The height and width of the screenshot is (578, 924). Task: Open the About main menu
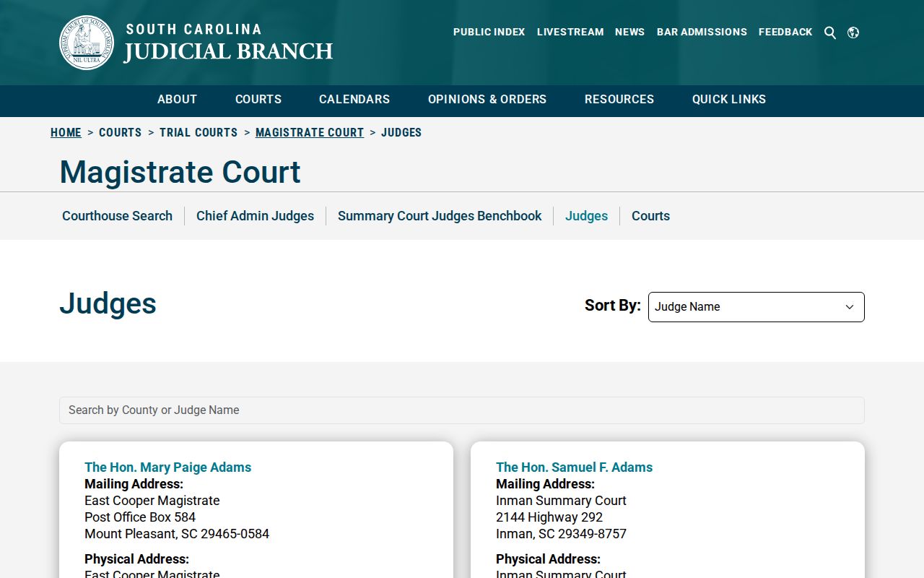[177, 100]
